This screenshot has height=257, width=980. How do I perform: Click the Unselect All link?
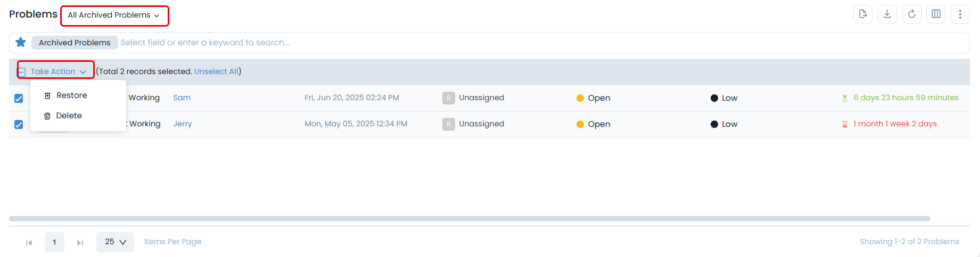pyautogui.click(x=216, y=71)
